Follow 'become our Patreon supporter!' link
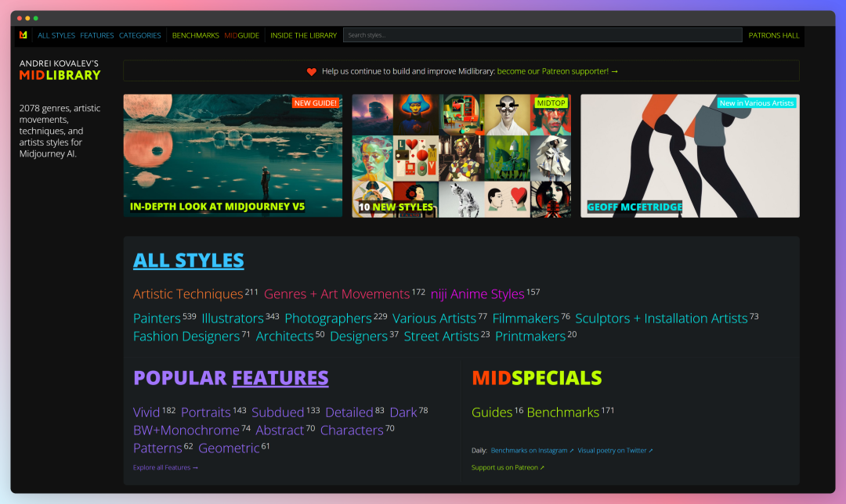846x504 pixels. coord(558,71)
